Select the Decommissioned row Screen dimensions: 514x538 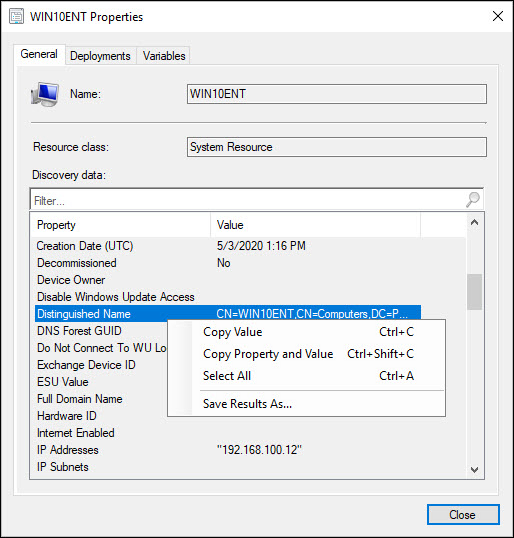228,263
